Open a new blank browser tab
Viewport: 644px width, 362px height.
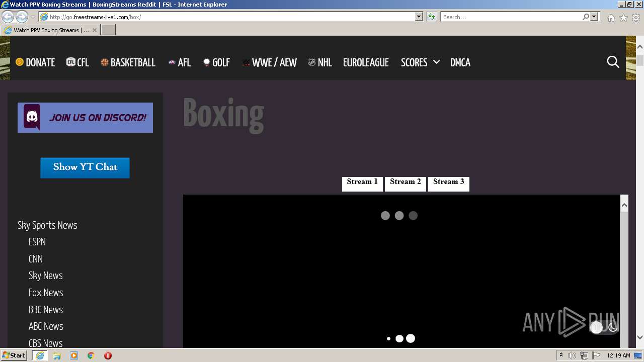click(108, 30)
